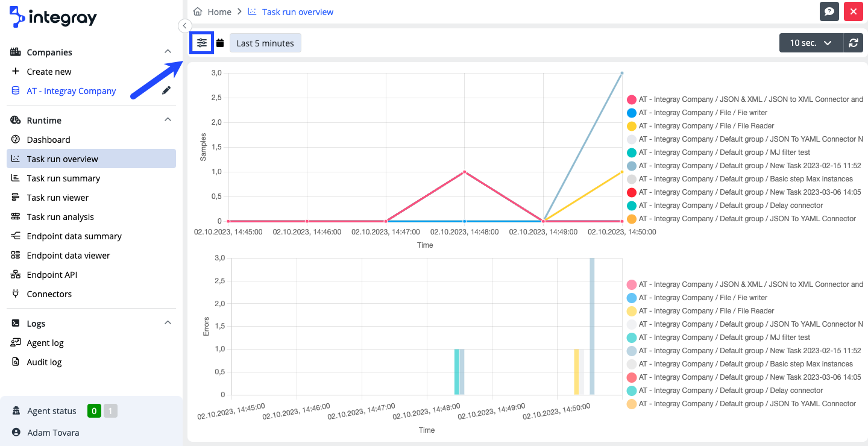The height and width of the screenshot is (446, 868).
Task: Toggle JSON & XML series in Samples legend
Action: tap(632, 99)
